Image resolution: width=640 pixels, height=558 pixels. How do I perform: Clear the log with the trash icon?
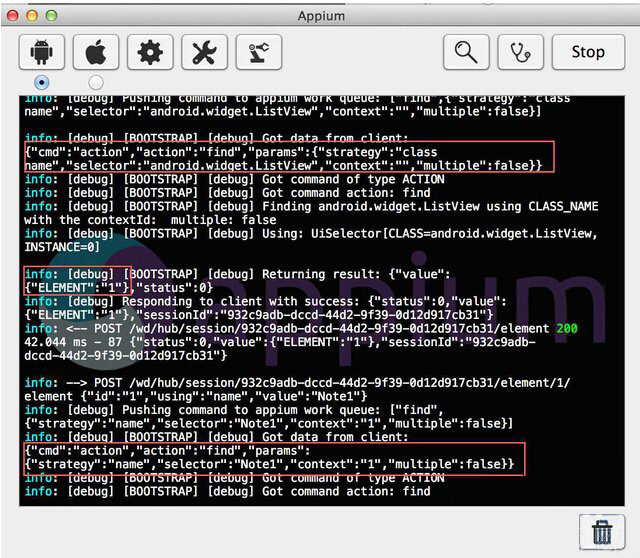602,532
